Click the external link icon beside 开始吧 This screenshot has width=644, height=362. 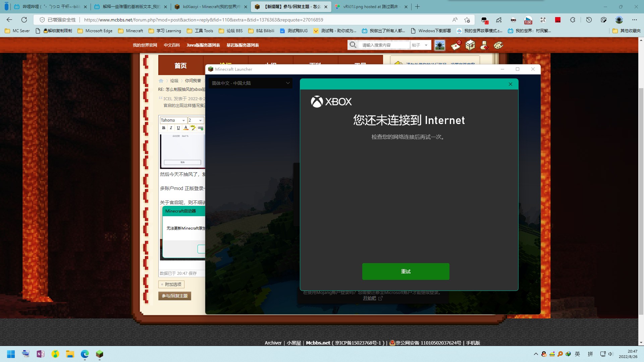pyautogui.click(x=380, y=298)
